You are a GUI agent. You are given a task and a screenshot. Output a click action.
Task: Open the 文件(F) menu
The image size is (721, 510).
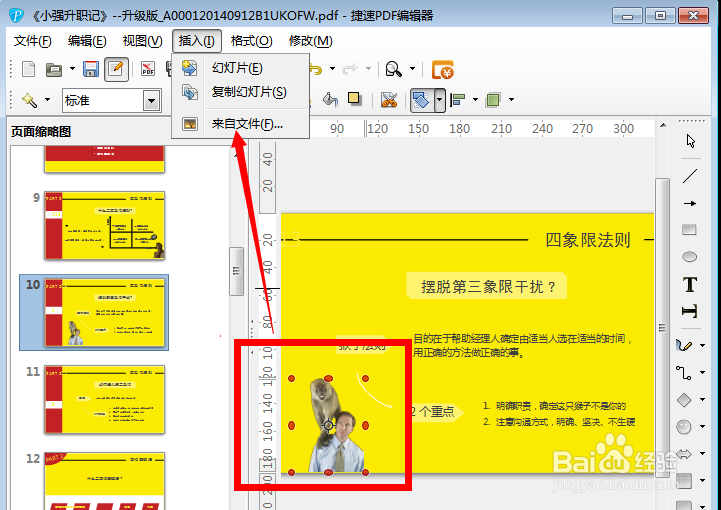click(32, 41)
